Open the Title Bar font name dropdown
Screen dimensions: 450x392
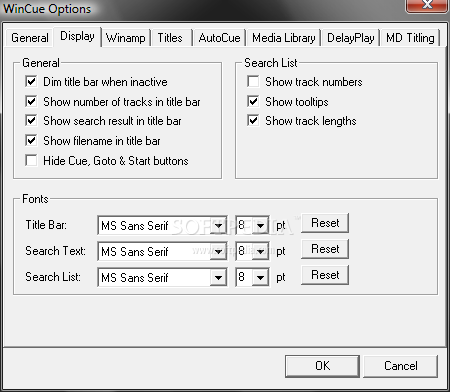(x=219, y=226)
